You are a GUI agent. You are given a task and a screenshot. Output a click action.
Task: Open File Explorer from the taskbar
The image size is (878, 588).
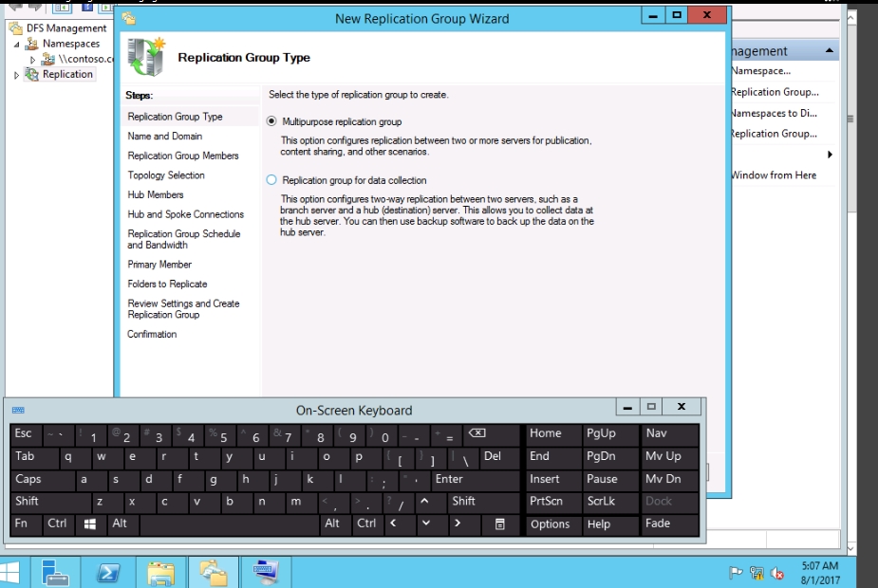point(161,572)
